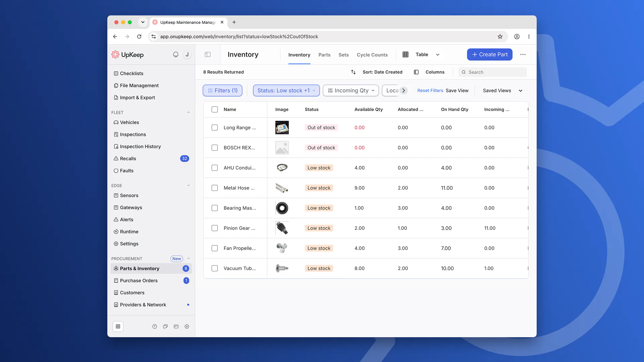The image size is (644, 362).
Task: Click the Create Part button
Action: pyautogui.click(x=490, y=55)
